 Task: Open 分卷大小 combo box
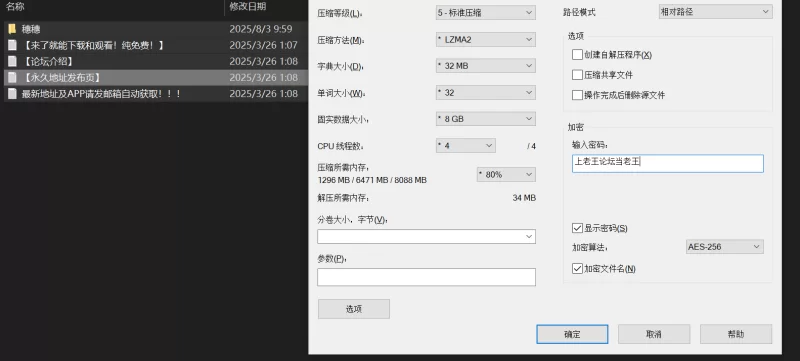pos(426,237)
